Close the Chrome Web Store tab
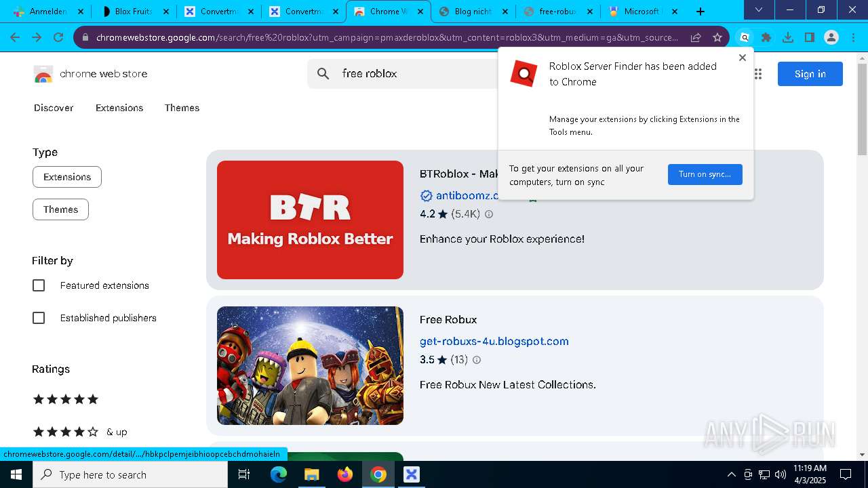Viewport: 868px width, 488px height. [420, 12]
